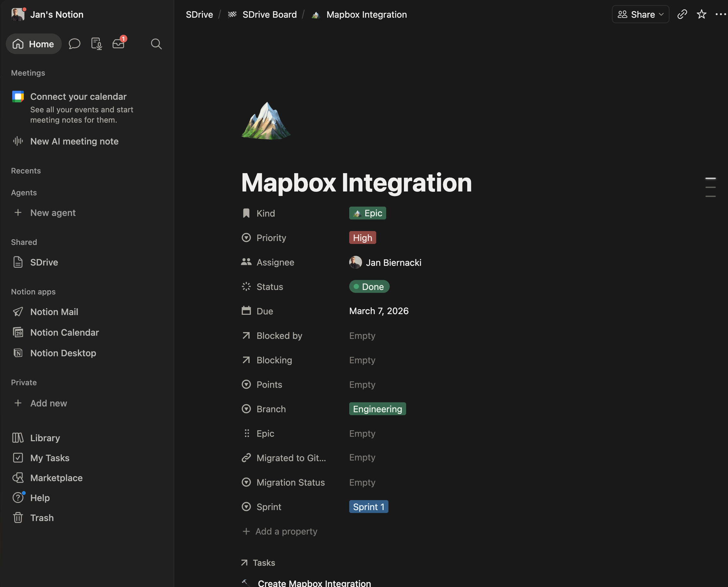Click the empty Migrated to Git value
The width and height of the screenshot is (728, 587).
pyautogui.click(x=362, y=458)
